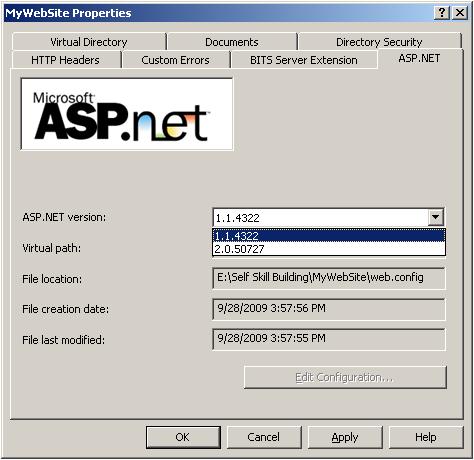Switch to BITS Server Extension tab
This screenshot has height=460, width=474.
pyautogui.click(x=304, y=60)
